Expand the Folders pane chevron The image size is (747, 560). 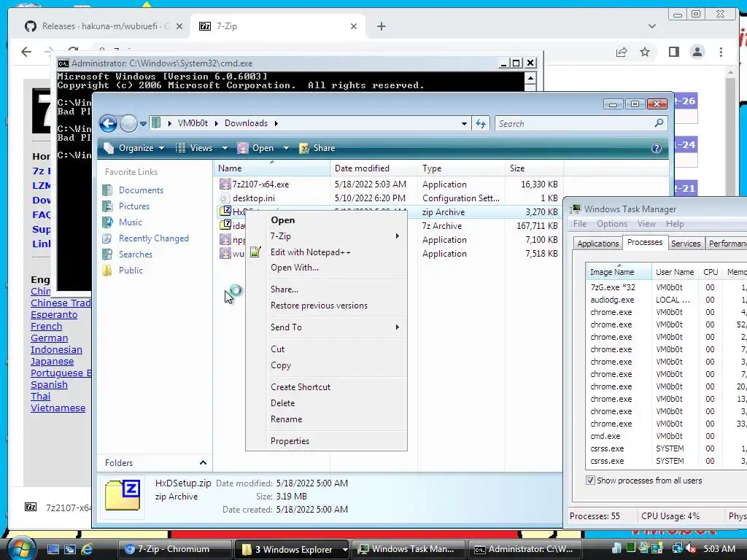(203, 463)
